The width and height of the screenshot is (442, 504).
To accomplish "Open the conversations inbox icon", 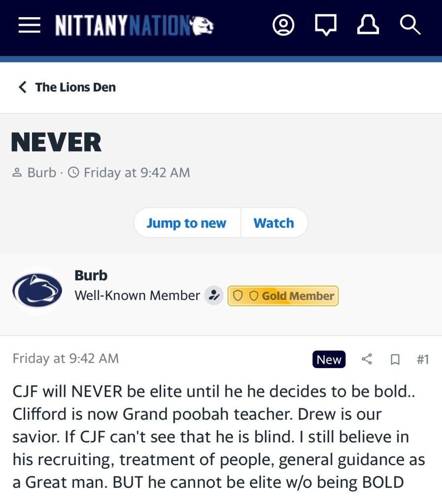I will 326,25.
